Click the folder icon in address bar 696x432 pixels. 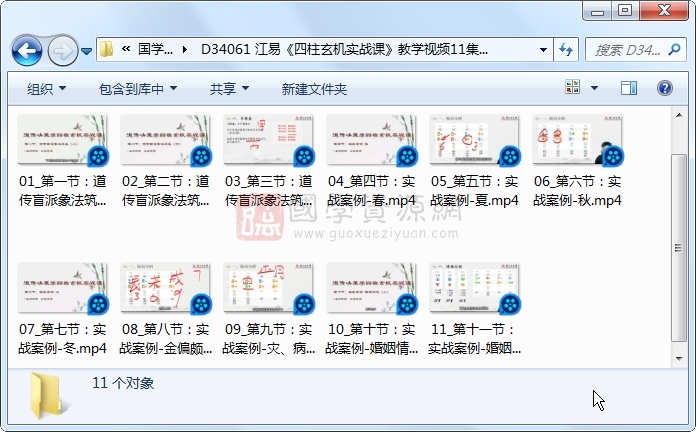click(107, 49)
